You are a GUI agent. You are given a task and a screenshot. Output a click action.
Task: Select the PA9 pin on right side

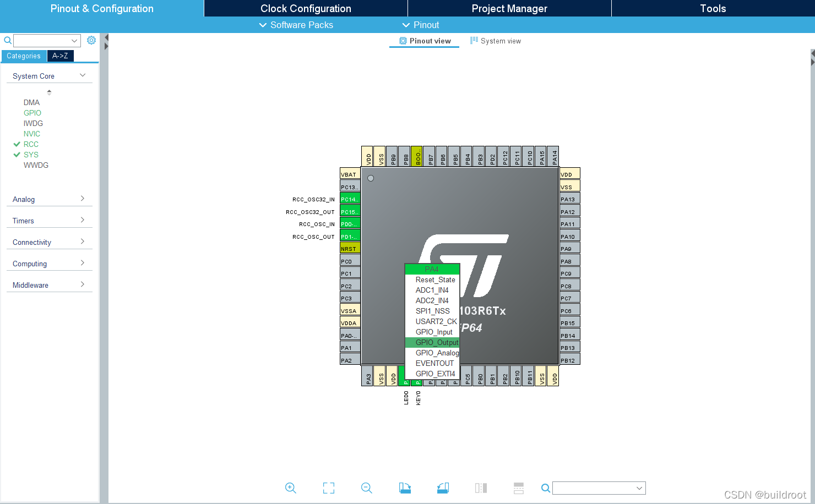click(570, 248)
